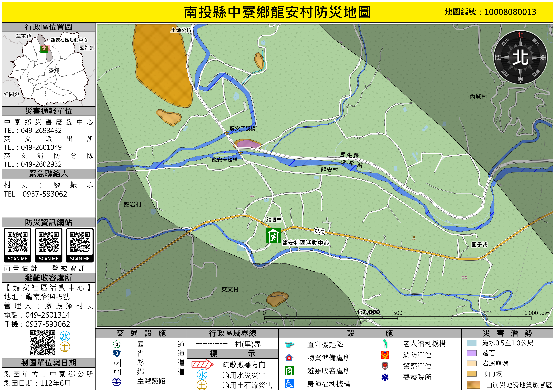This screenshot has height=392, width=555.
Task: Click the north compass rose
Action: [x=520, y=57]
